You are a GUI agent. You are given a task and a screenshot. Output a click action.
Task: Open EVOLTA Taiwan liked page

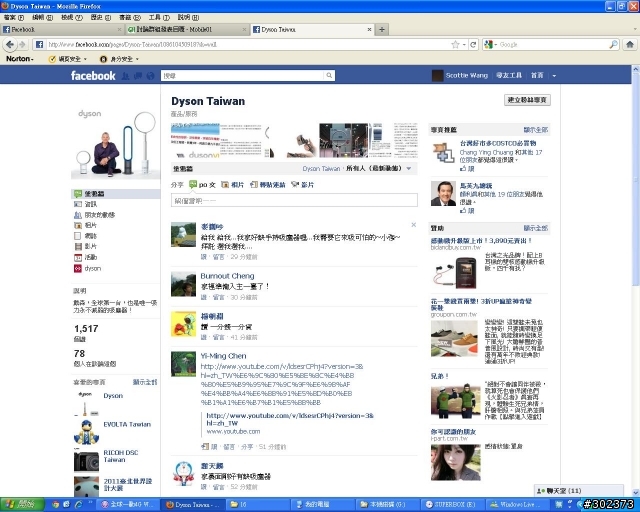pos(127,424)
